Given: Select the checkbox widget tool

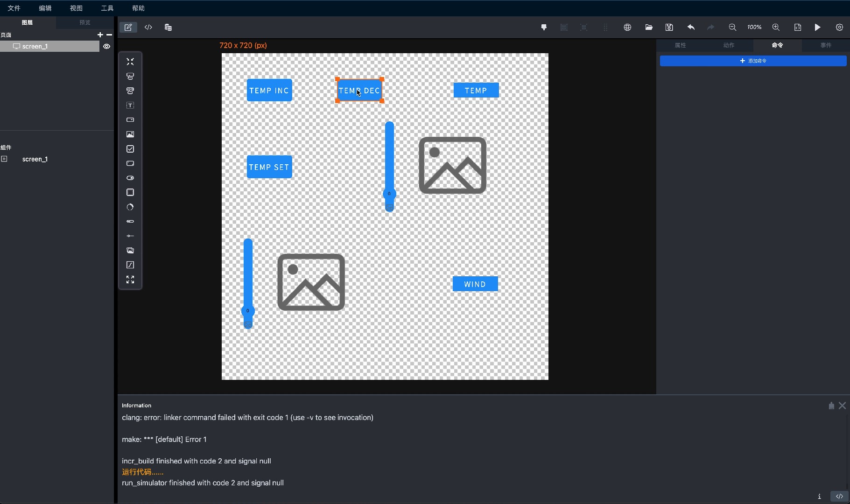Looking at the screenshot, I should click(130, 149).
